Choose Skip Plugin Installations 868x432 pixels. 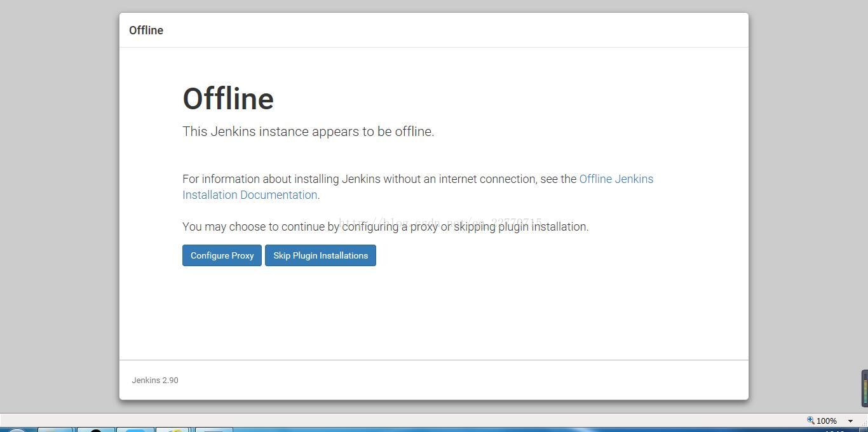tap(320, 255)
